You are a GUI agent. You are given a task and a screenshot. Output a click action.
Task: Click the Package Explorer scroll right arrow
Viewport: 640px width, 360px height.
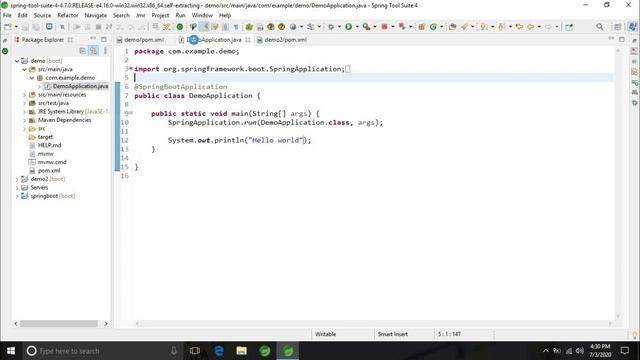106,324
